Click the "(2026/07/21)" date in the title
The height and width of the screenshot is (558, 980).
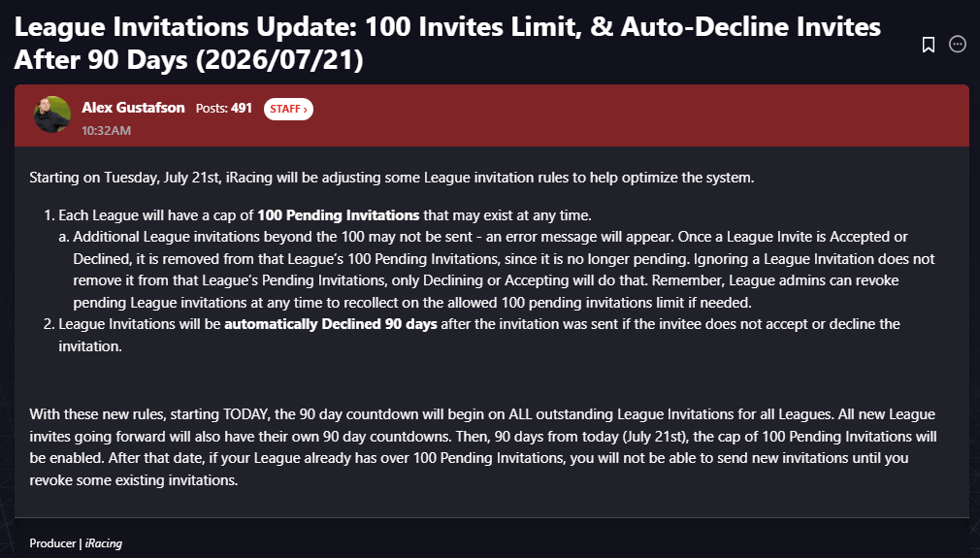click(x=281, y=60)
